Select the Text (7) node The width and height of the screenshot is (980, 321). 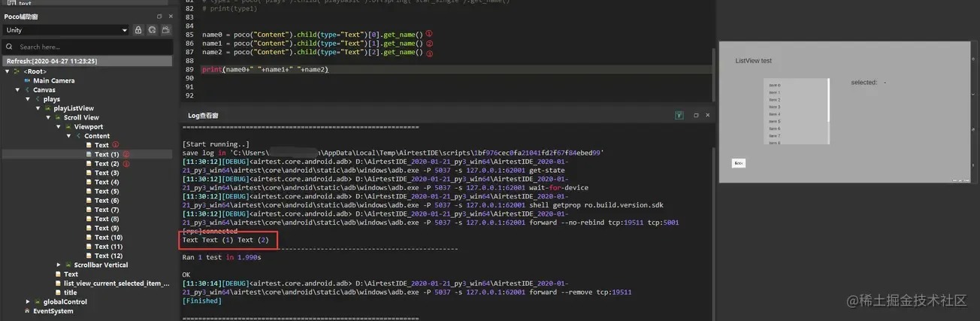pos(107,210)
